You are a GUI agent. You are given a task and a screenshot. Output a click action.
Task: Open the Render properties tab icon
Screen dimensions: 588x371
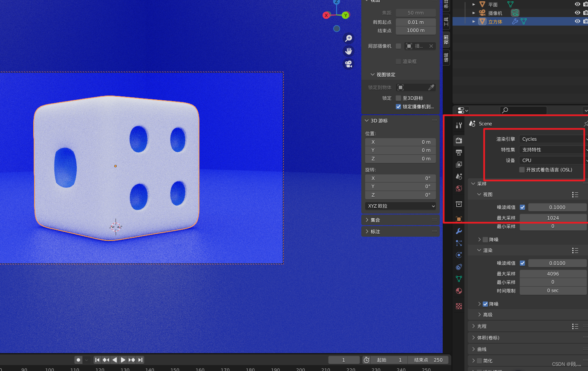[459, 140]
